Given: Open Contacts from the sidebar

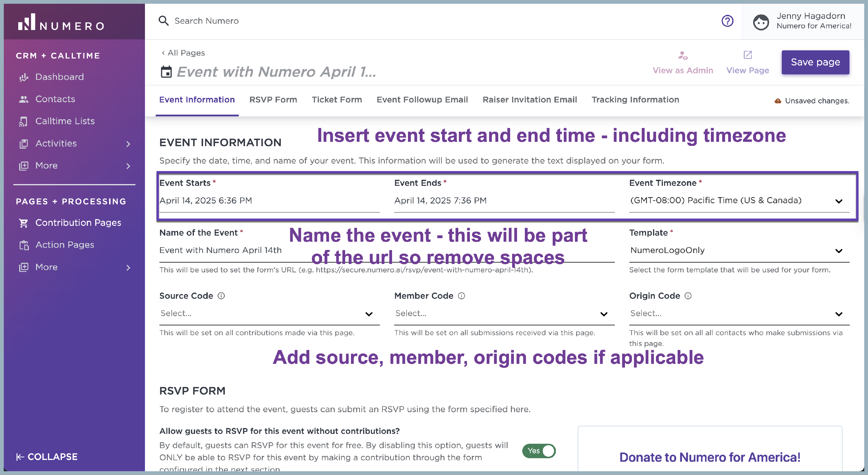Looking at the screenshot, I should [55, 99].
